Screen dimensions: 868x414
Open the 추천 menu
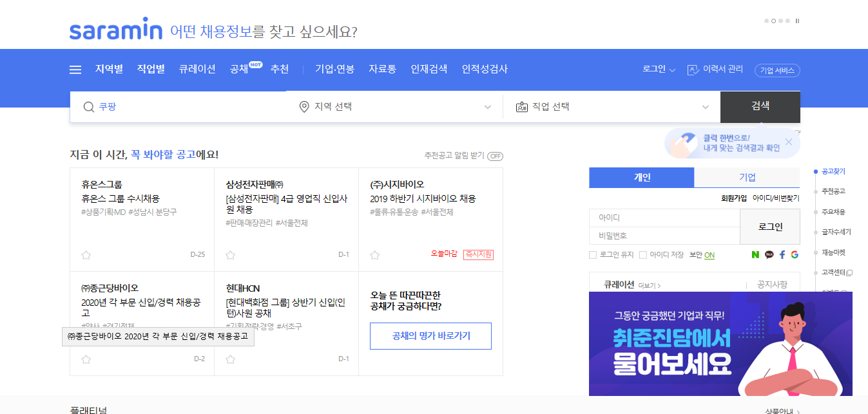click(x=279, y=69)
